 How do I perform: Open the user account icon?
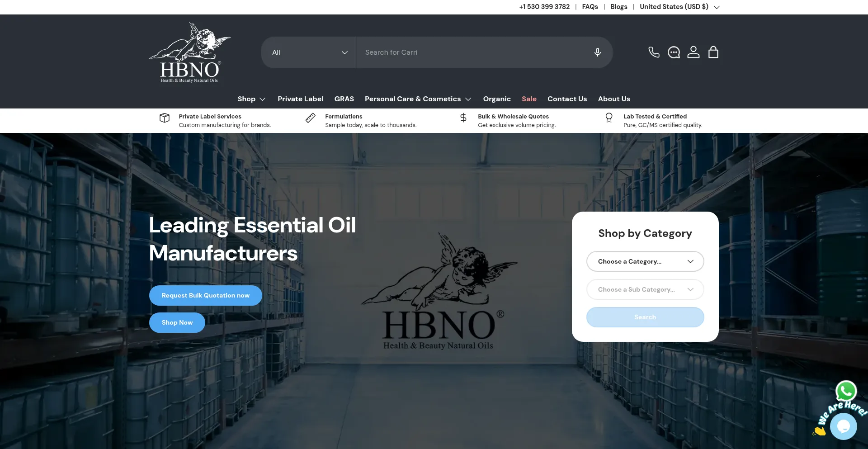coord(693,52)
